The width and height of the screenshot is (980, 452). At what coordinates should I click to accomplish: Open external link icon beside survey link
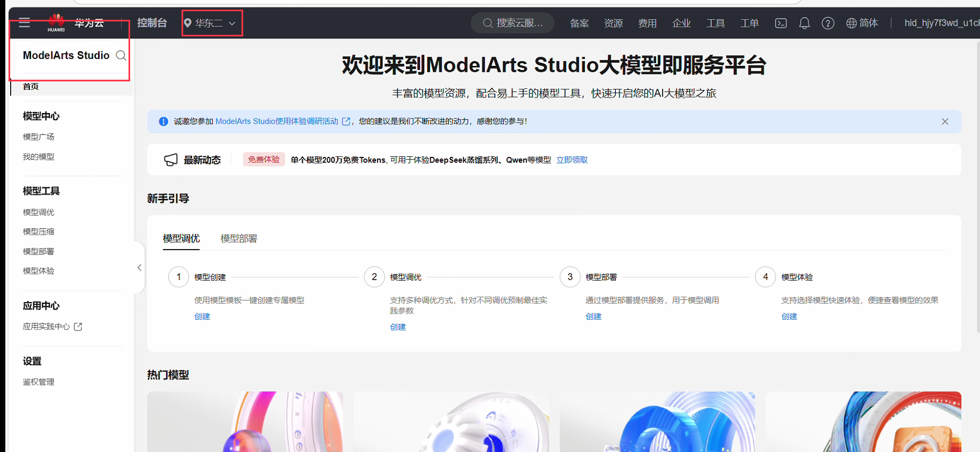pos(346,122)
